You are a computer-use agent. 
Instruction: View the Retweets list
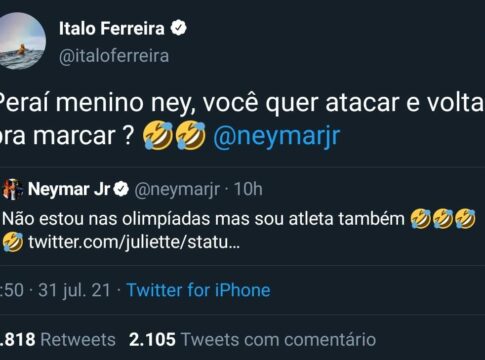tap(58, 340)
